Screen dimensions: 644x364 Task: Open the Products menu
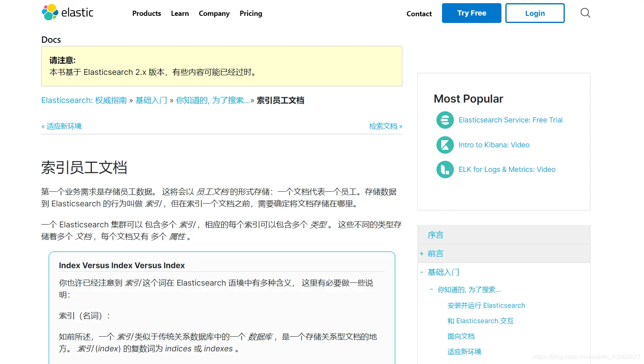coord(147,13)
